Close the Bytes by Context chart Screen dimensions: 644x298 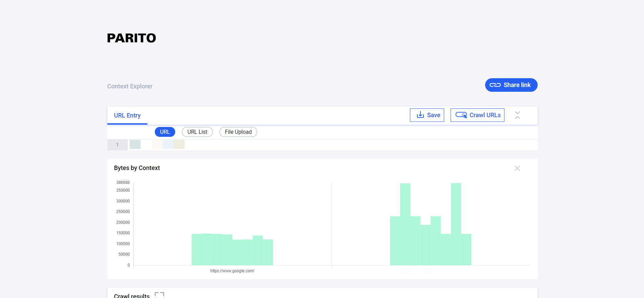[517, 168]
